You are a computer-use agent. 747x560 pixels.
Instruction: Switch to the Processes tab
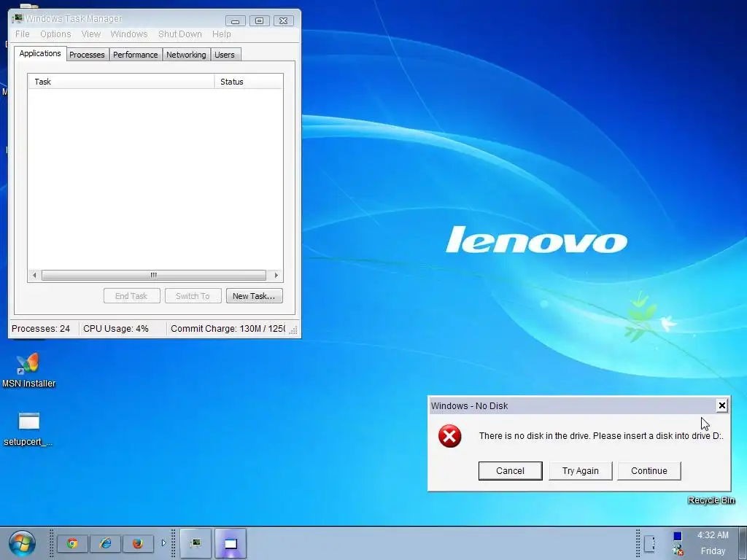(x=87, y=55)
